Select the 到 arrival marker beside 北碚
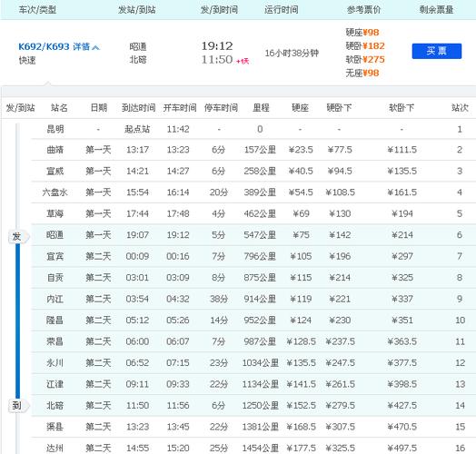 [17, 406]
